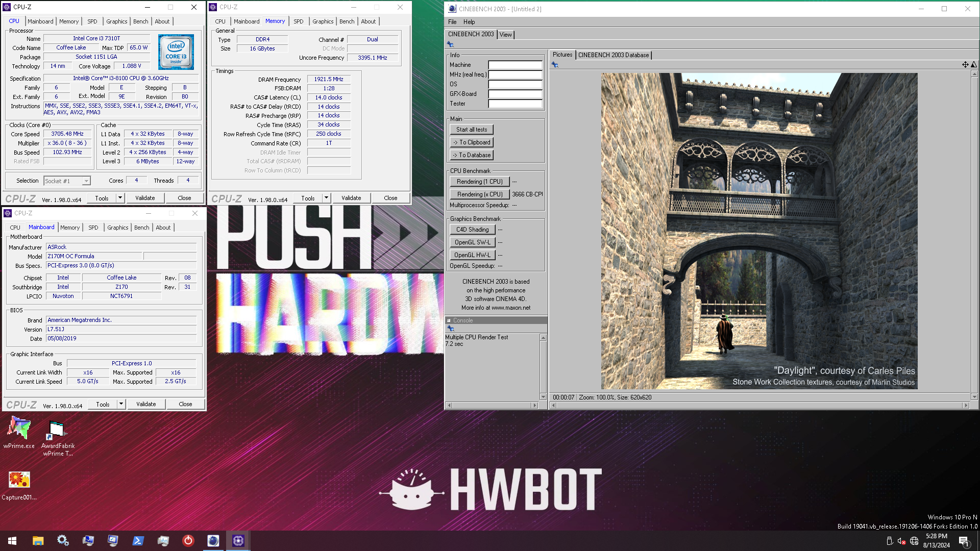Open Bench tab in the CPU-Z Mainboard window
The height and width of the screenshot is (551, 980).
click(x=142, y=228)
